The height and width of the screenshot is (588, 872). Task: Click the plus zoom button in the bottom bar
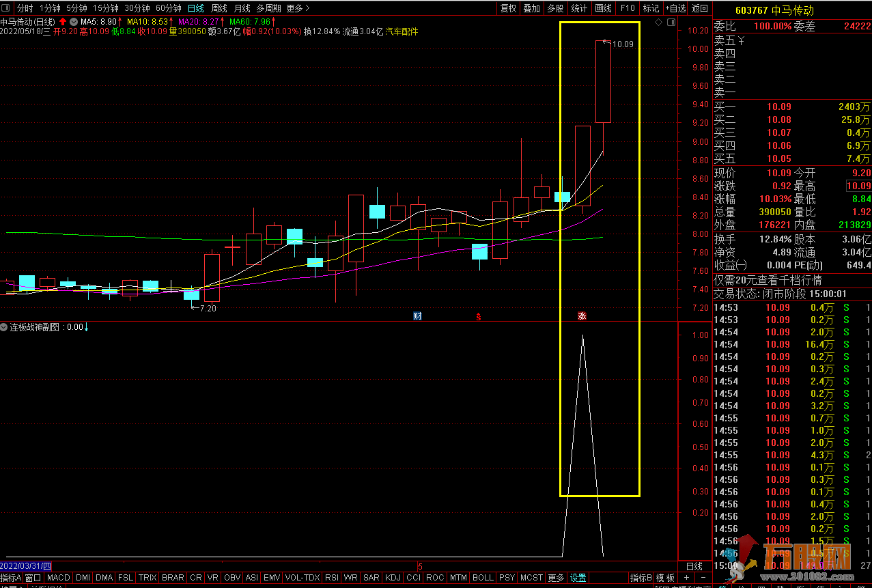pos(687,578)
